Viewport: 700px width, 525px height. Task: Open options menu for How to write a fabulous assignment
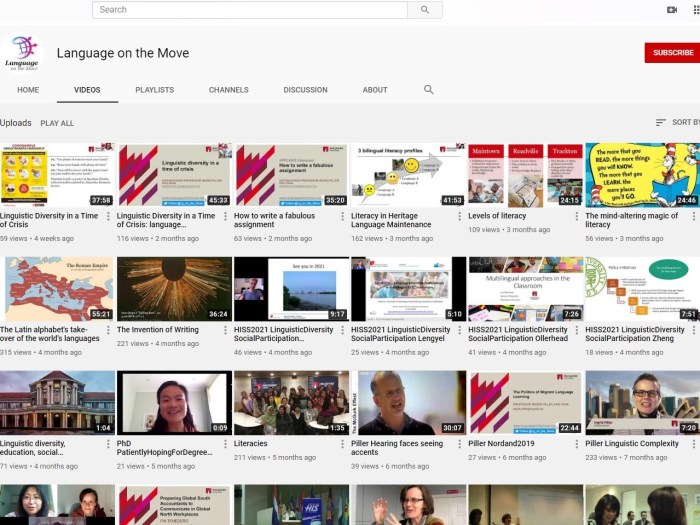(342, 217)
